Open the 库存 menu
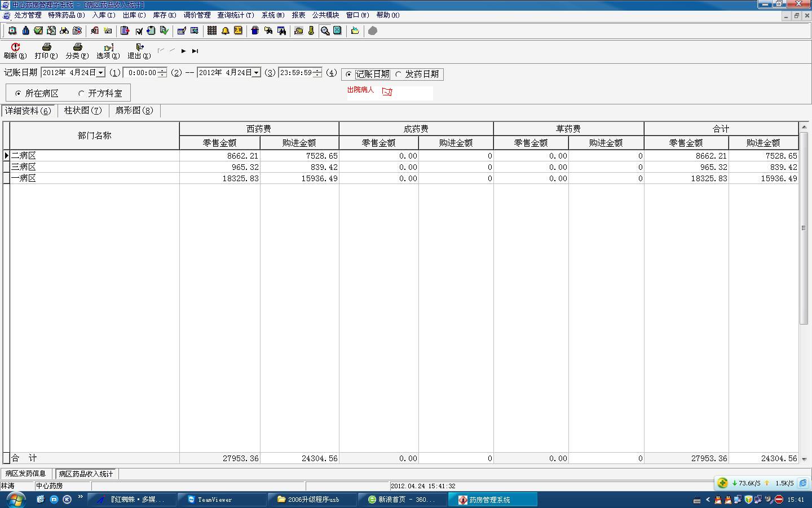Viewport: 812px width, 508px height. tap(165, 15)
